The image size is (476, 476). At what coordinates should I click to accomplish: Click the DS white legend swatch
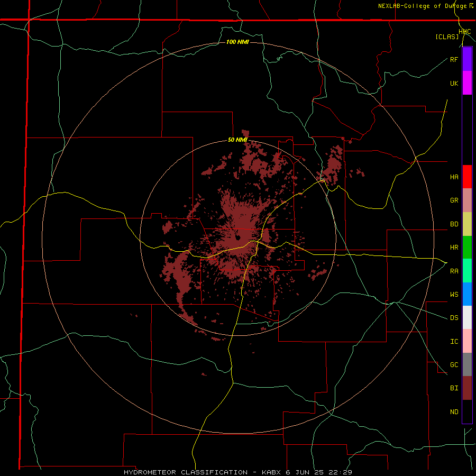click(x=467, y=317)
